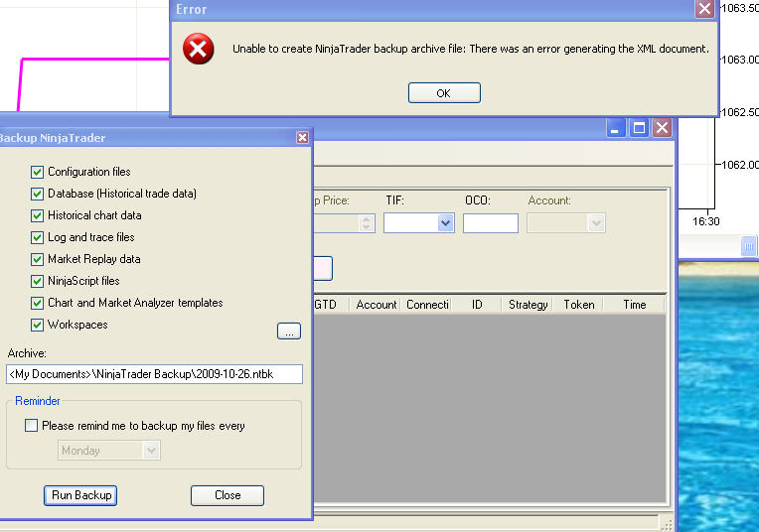Click the resize grip at window corner
759x532 pixels.
click(x=667, y=525)
